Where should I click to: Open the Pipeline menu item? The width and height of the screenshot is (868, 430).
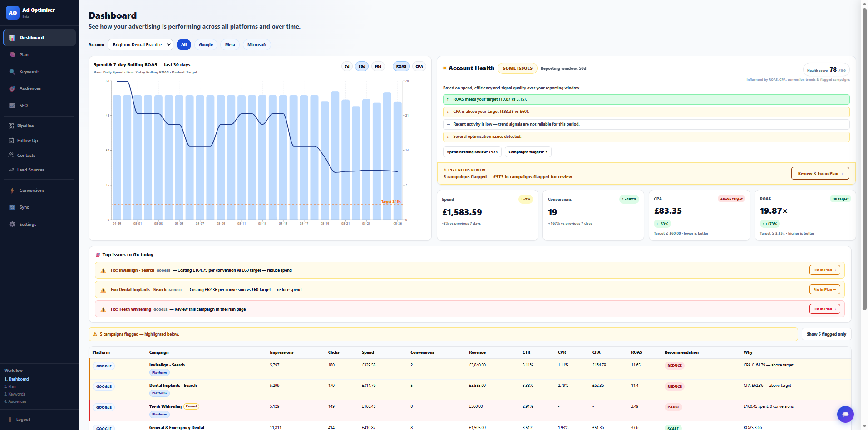[39, 126]
